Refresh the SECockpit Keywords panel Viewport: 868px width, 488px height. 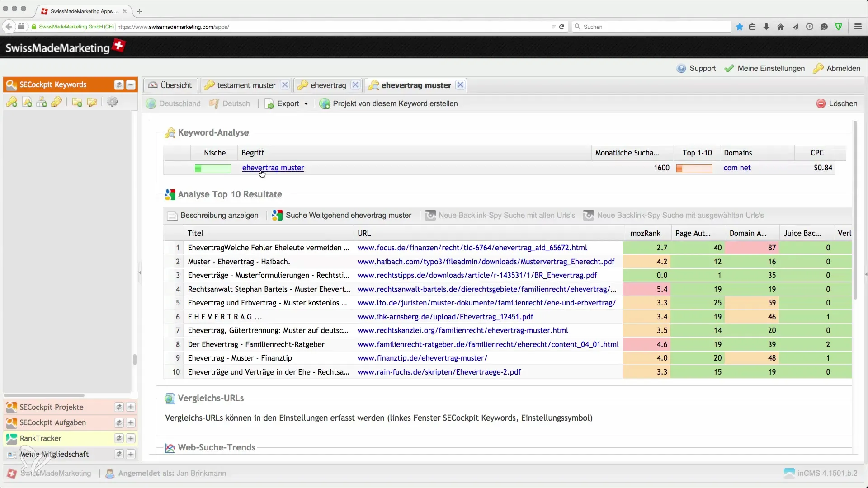[119, 84]
